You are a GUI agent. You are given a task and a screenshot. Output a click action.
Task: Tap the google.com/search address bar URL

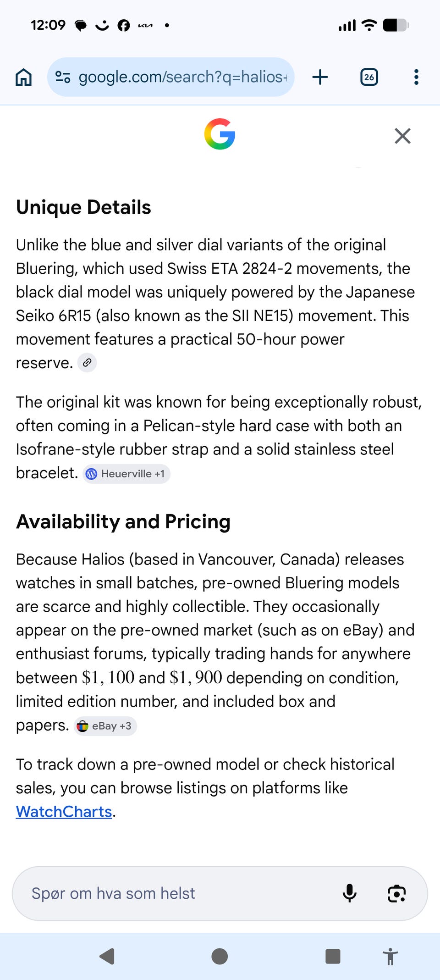coord(182,77)
